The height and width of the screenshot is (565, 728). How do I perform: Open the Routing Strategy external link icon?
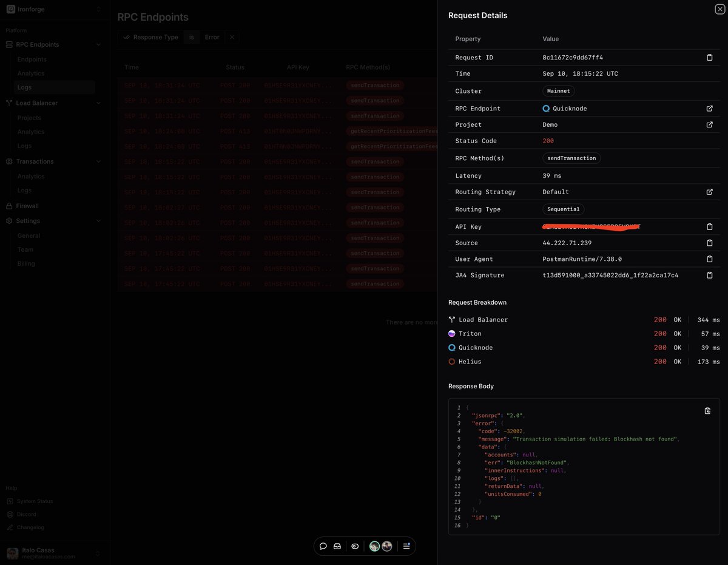709,192
